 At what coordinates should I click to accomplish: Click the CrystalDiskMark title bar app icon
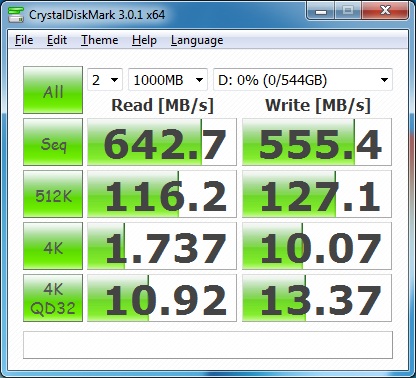15,14
